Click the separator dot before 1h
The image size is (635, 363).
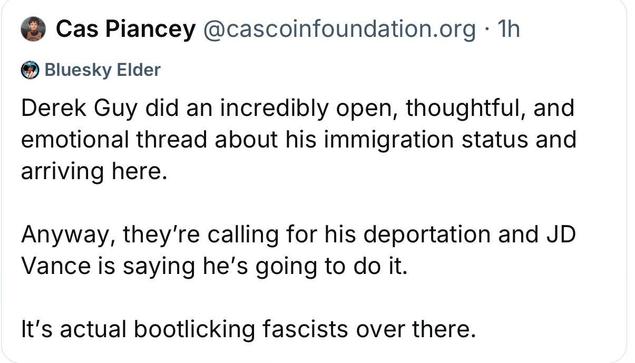pos(486,30)
